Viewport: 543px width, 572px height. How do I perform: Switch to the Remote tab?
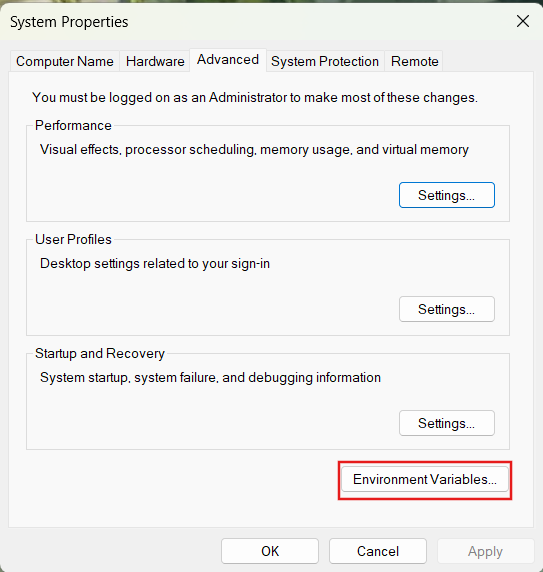tap(414, 61)
